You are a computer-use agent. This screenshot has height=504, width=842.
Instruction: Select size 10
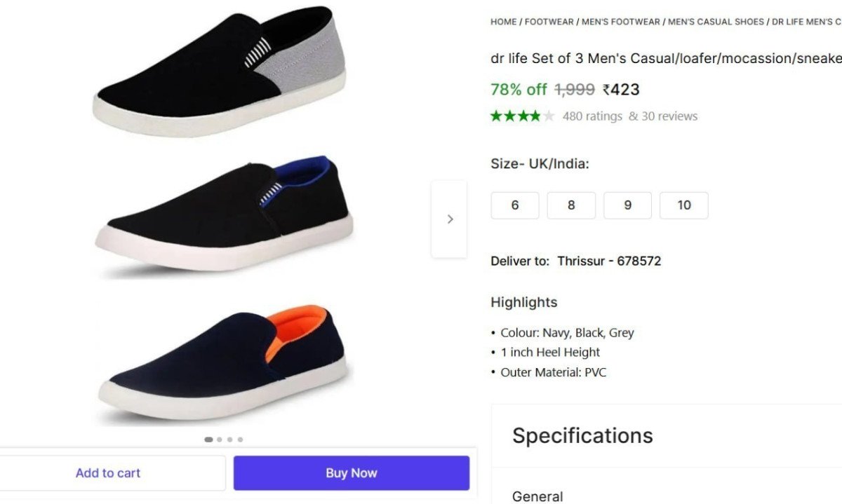coord(684,205)
